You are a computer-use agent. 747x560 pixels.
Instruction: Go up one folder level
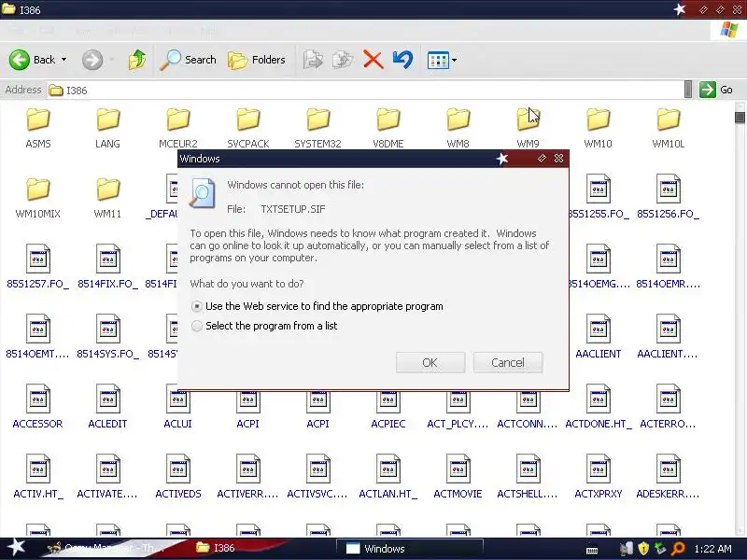tap(137, 60)
